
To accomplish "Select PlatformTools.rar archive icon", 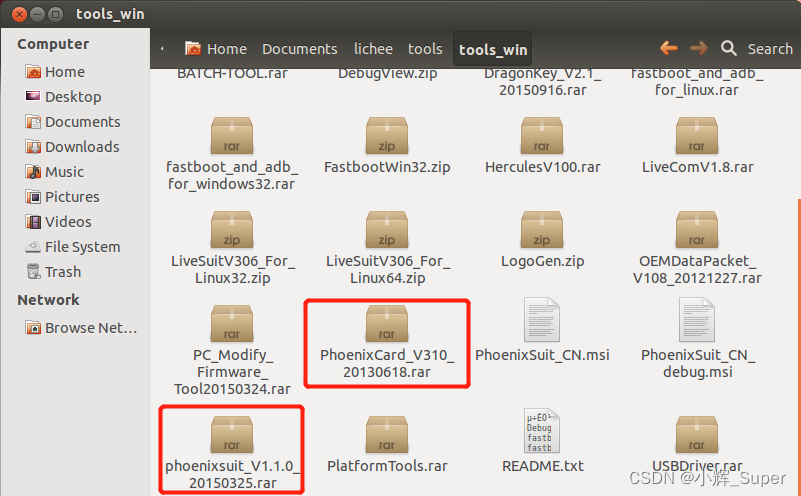I will tap(387, 435).
